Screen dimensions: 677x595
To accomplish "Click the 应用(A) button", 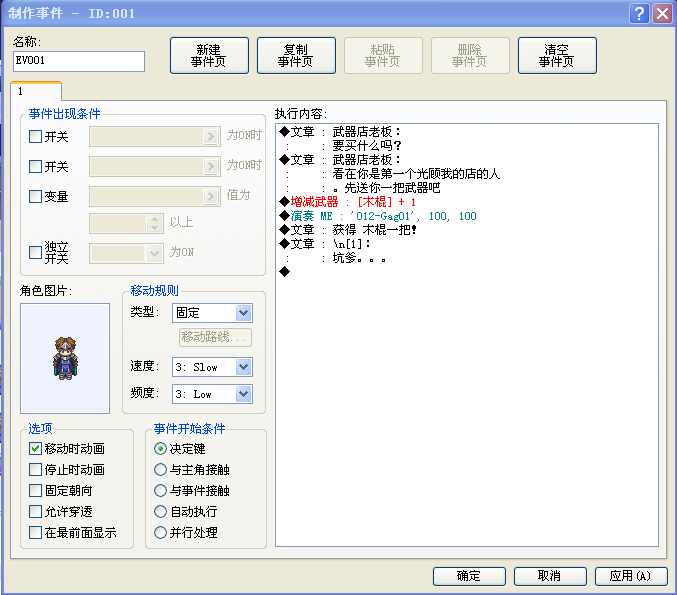I will (631, 576).
